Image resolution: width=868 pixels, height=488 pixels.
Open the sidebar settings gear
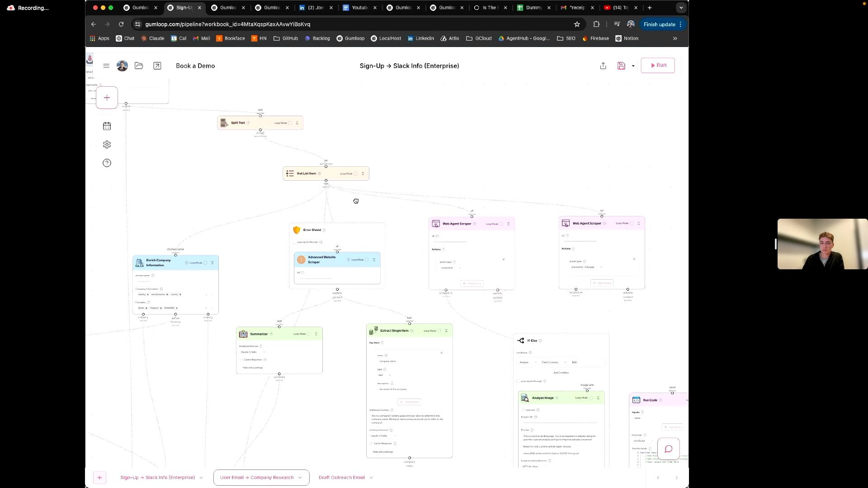click(107, 145)
